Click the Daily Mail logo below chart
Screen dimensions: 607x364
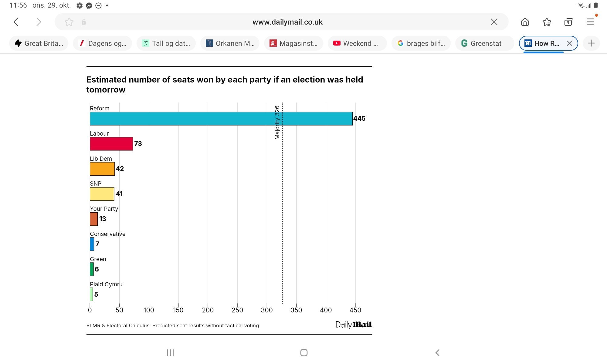353,325
